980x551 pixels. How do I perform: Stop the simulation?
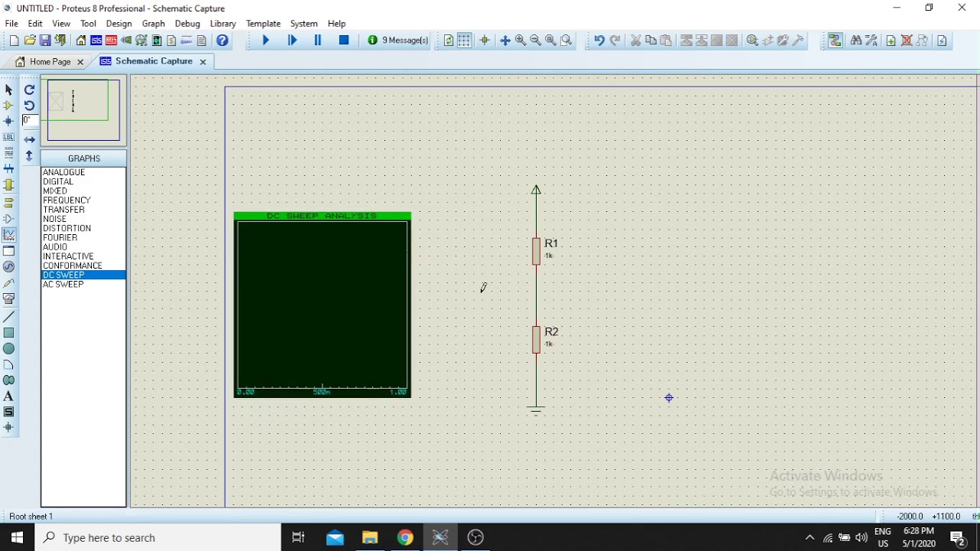pyautogui.click(x=344, y=41)
